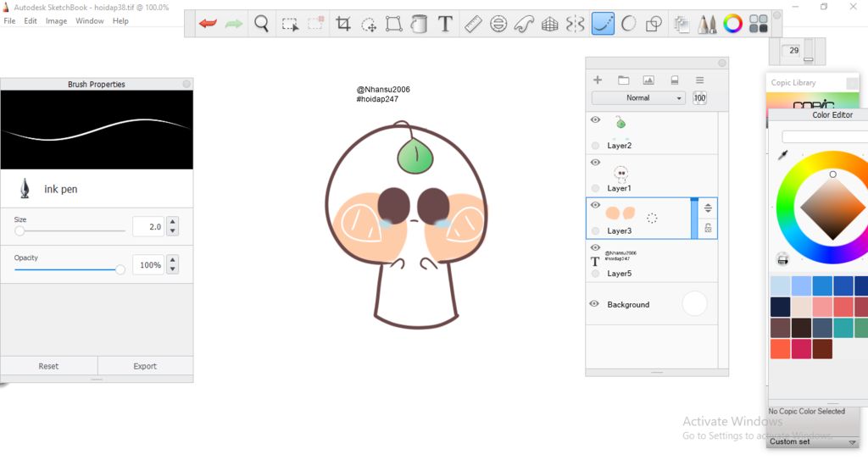Pick color with the eyedropper icon

[782, 155]
